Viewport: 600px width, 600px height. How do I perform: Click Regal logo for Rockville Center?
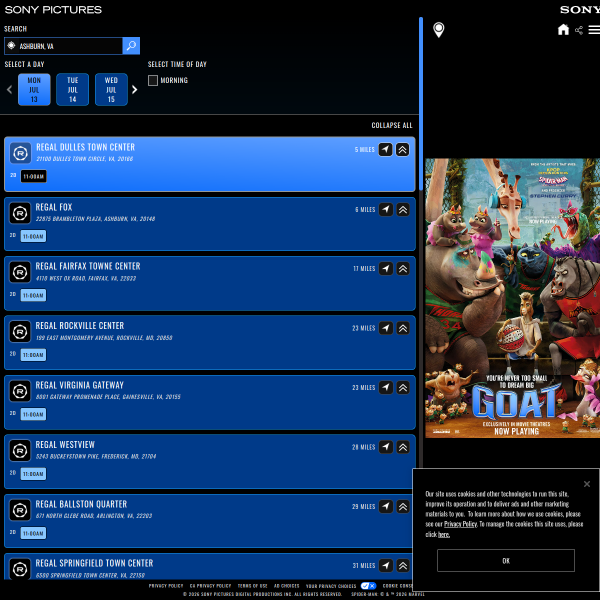point(20,332)
